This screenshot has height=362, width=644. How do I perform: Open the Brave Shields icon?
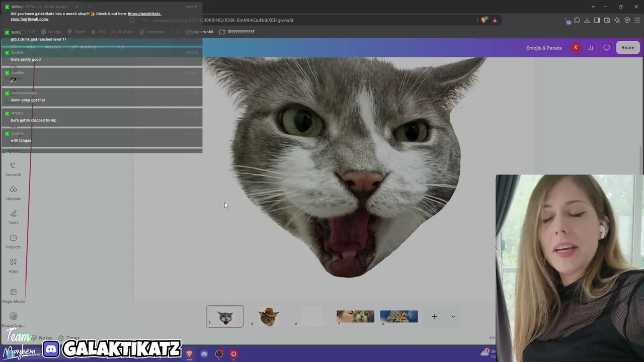[x=484, y=20]
